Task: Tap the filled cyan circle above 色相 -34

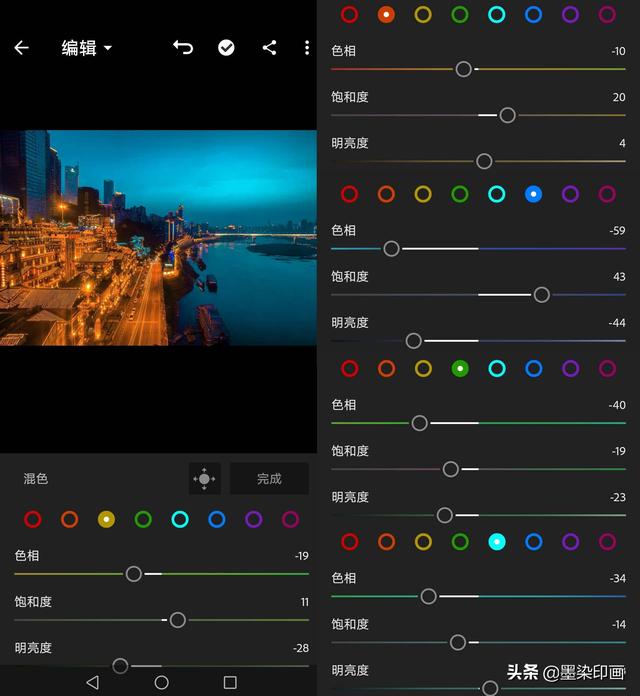Action: [497, 542]
